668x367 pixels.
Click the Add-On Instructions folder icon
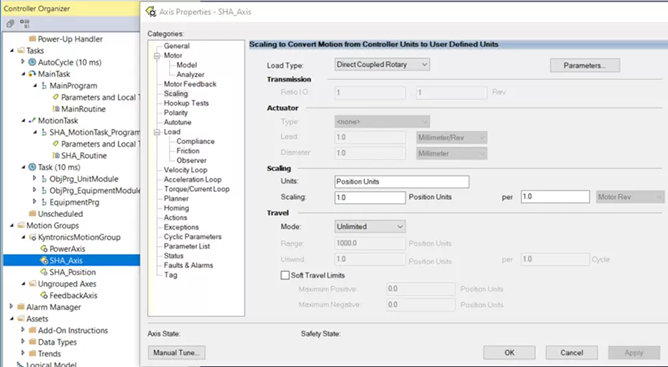32,330
